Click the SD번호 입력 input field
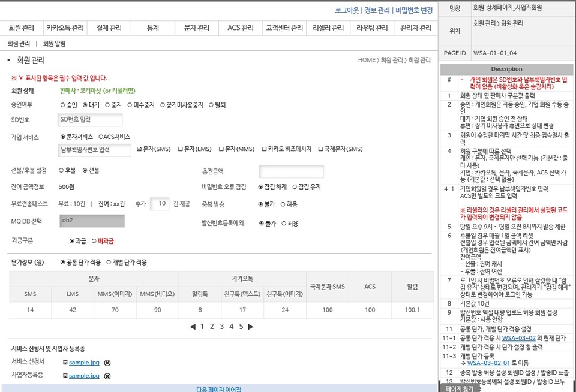 pos(90,119)
